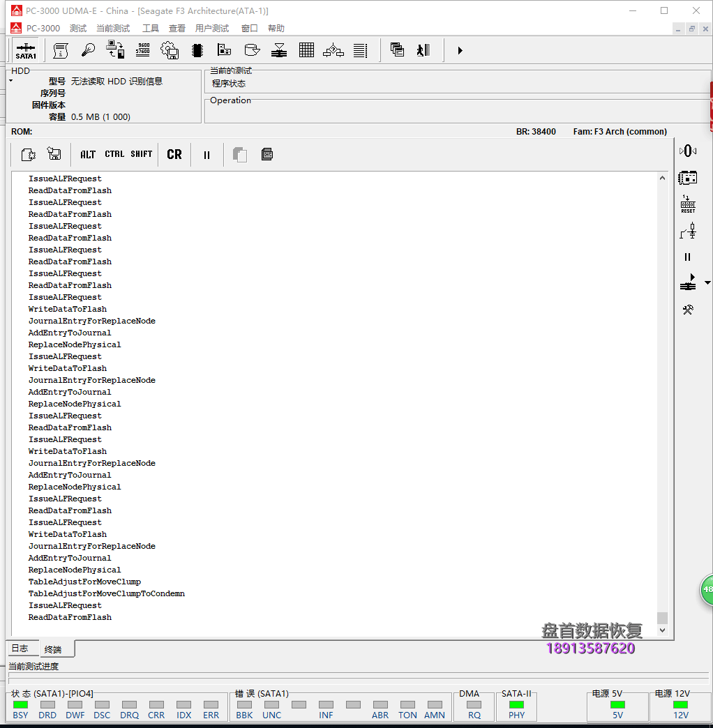The width and height of the screenshot is (713, 728).
Task: Click the 'TableAdjustForMoveClumpToCondemn' terminal line
Action: coord(106,593)
